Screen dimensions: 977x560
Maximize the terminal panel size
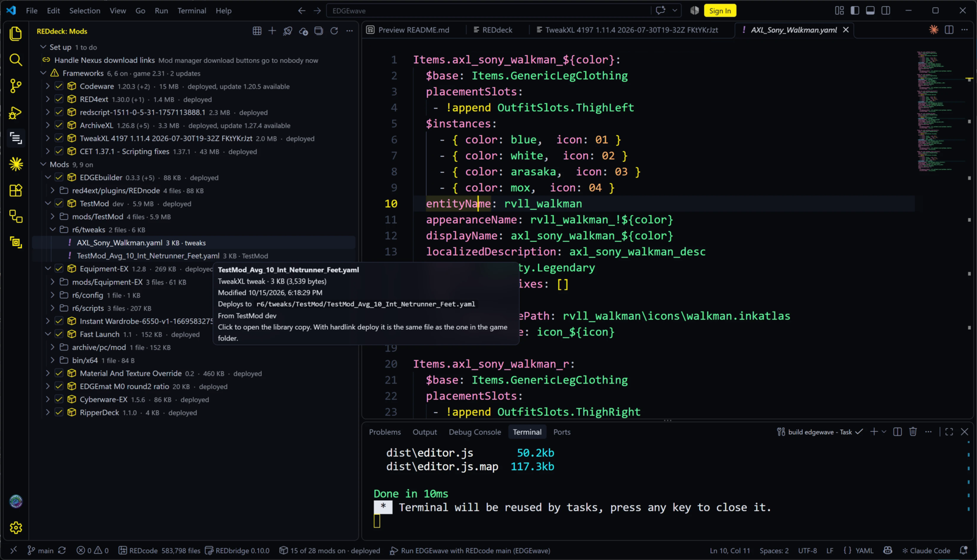point(949,432)
